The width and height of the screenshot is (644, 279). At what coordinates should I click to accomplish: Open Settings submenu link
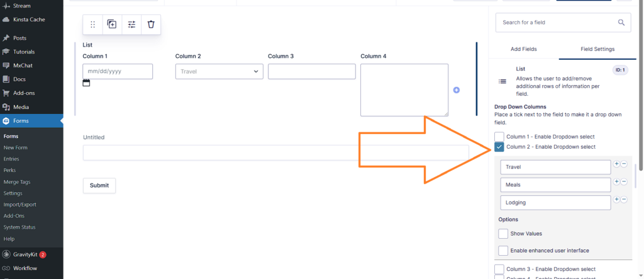(x=13, y=193)
